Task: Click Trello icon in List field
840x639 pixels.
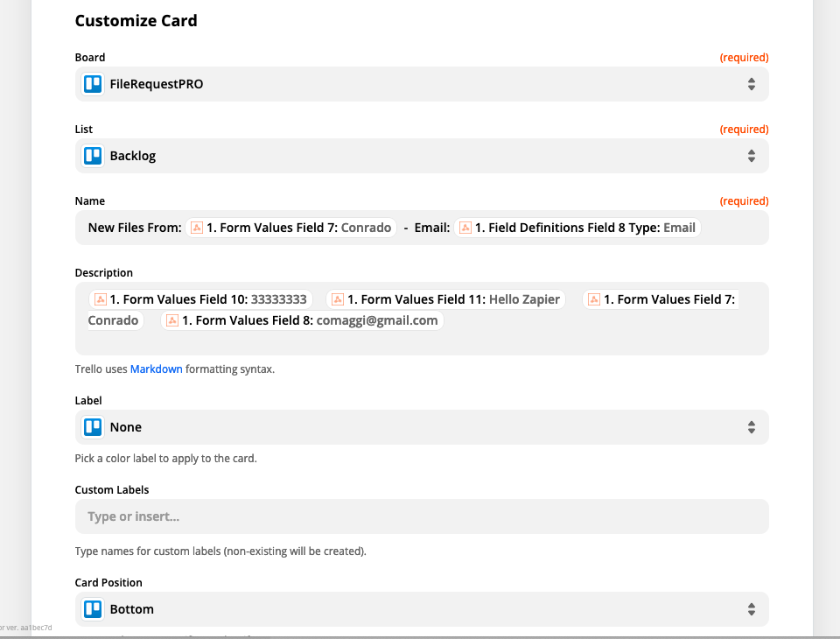Action: tap(93, 156)
